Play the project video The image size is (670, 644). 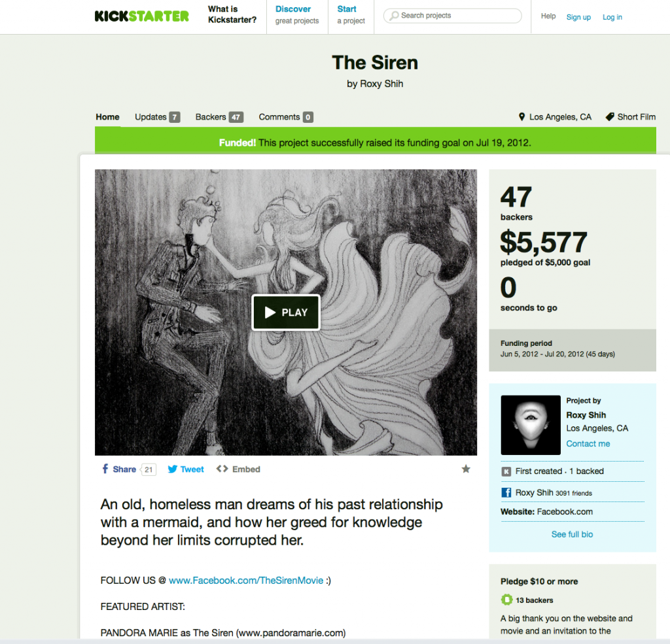(286, 312)
